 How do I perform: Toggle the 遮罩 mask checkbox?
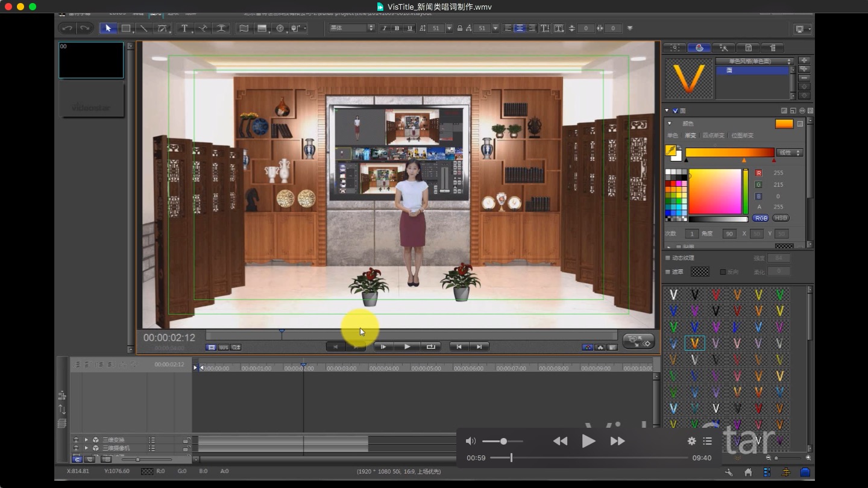point(667,272)
